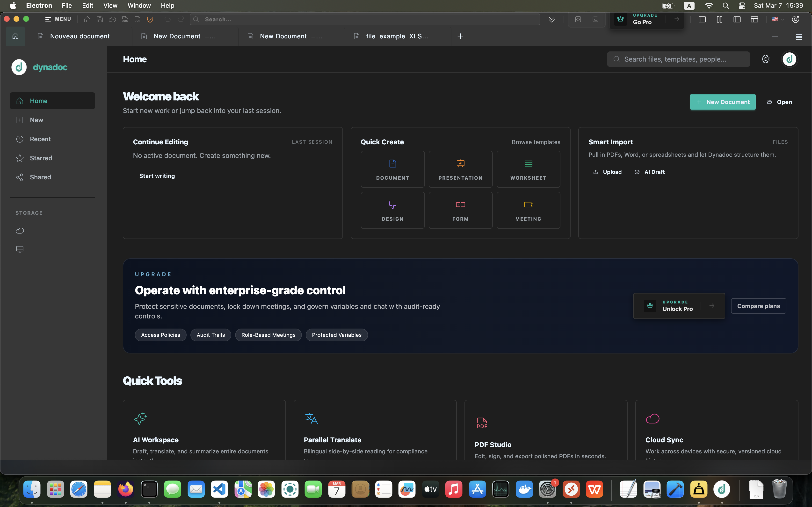Expand the double chevron toolbar menu

click(x=552, y=19)
